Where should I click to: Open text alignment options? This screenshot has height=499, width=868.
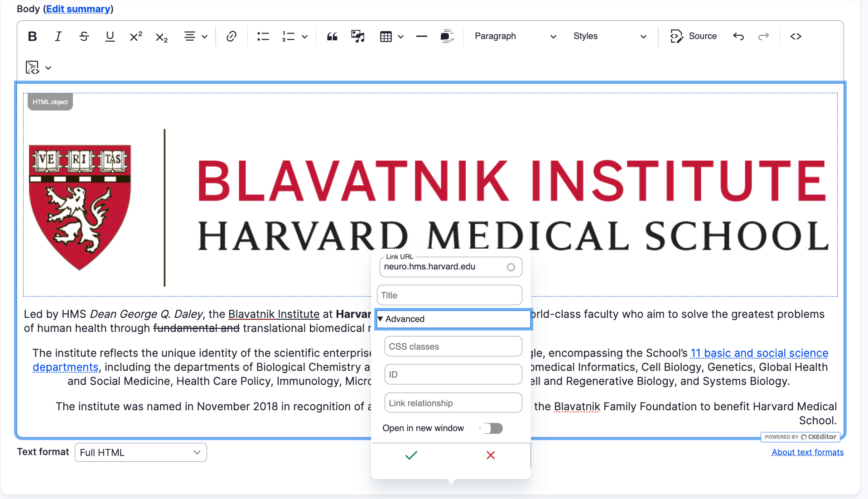(196, 36)
